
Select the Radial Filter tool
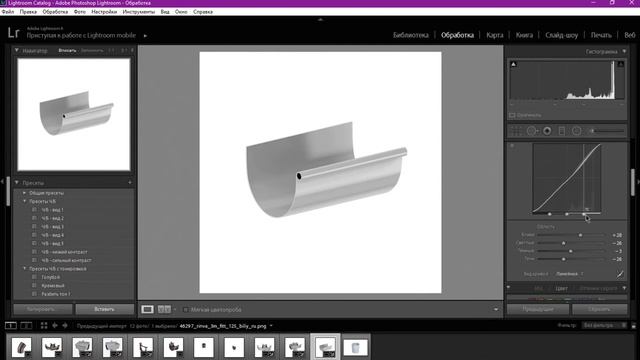click(x=576, y=131)
